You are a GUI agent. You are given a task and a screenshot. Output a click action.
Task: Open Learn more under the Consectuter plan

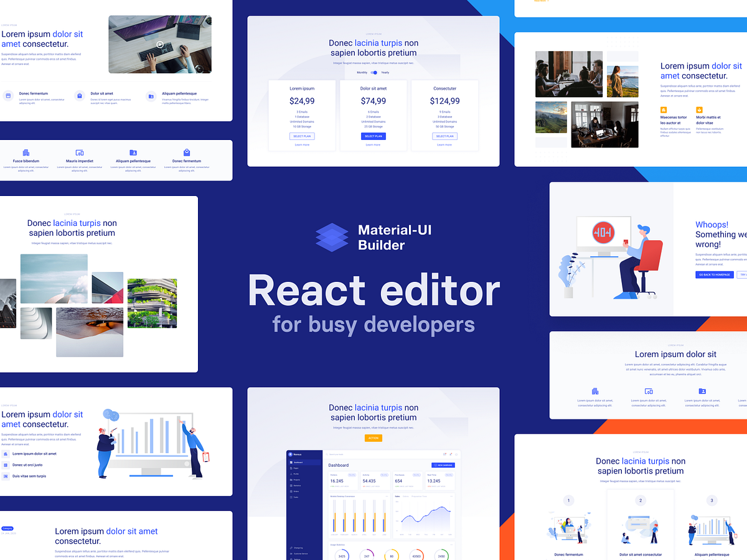444,145
